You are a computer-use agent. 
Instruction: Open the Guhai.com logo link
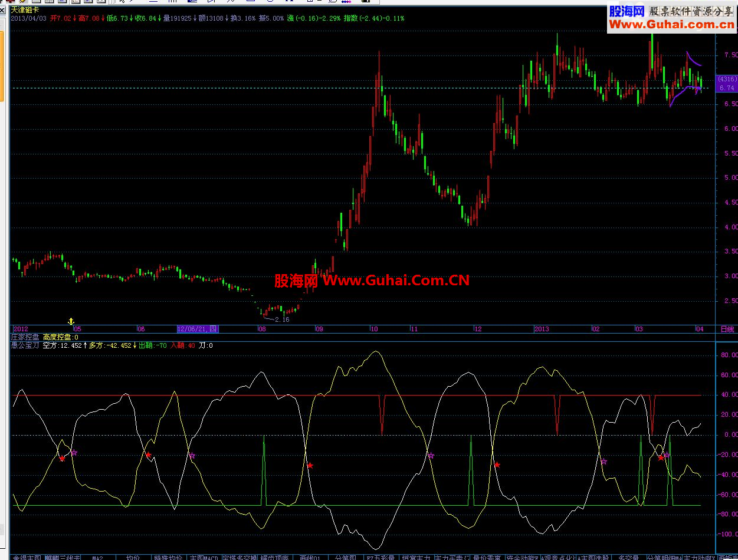[670, 18]
